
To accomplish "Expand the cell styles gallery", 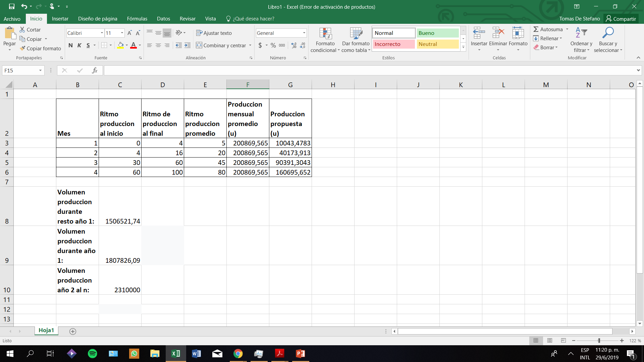I will click(463, 47).
